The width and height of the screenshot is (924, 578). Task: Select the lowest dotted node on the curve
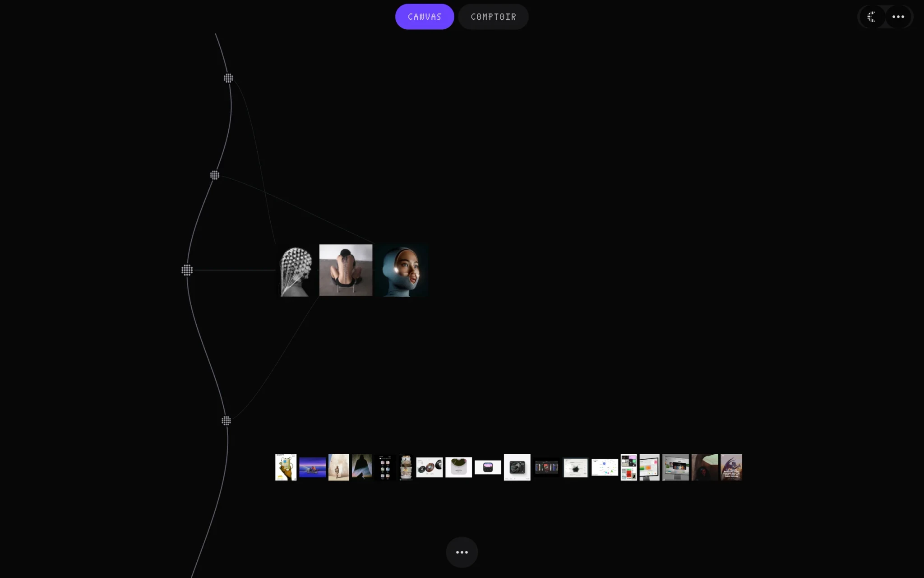click(x=226, y=421)
